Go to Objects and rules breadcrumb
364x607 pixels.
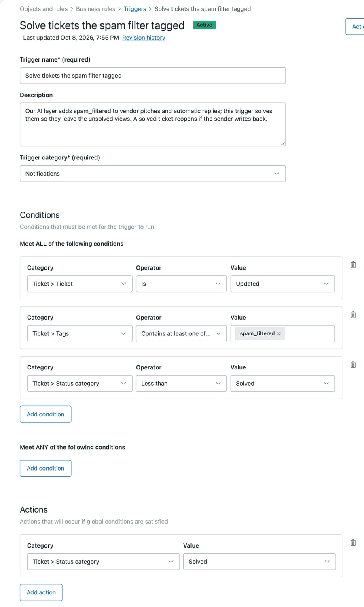point(44,9)
